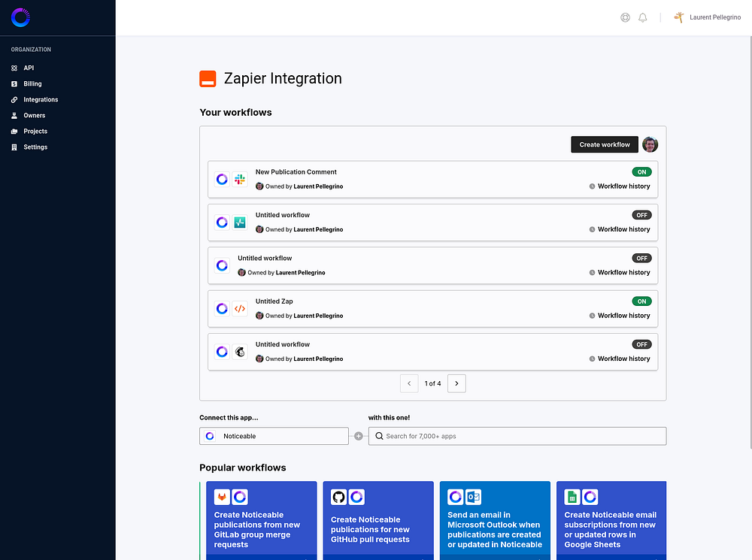The image size is (752, 560).
Task: Toggle ON switch for New Publication Comment
Action: 641,172
